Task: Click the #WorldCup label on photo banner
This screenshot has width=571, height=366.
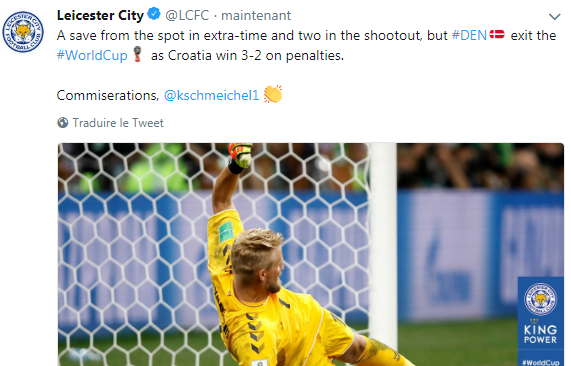Action: (x=540, y=362)
